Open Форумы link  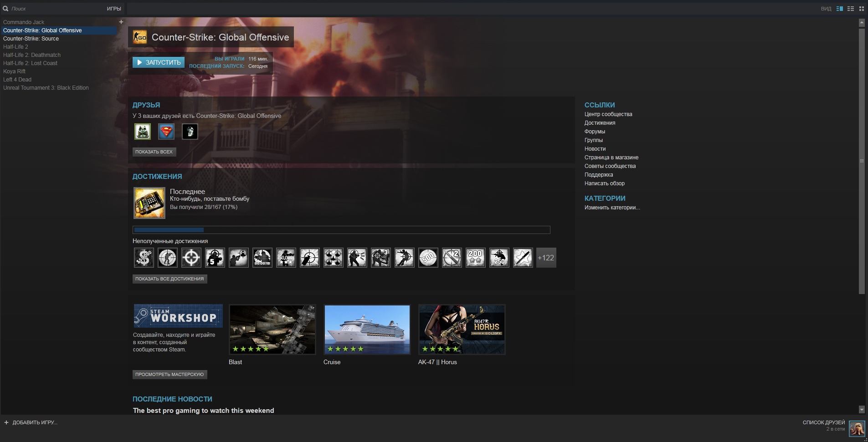595,132
